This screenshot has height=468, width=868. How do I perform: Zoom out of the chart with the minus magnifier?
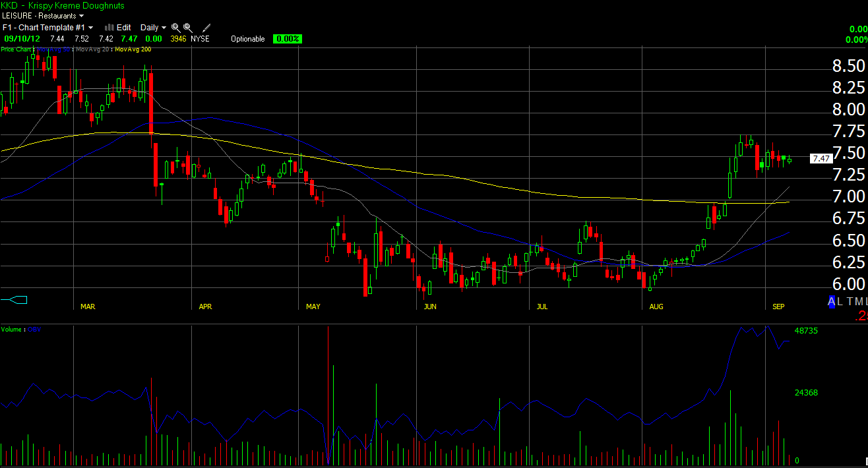[x=188, y=28]
